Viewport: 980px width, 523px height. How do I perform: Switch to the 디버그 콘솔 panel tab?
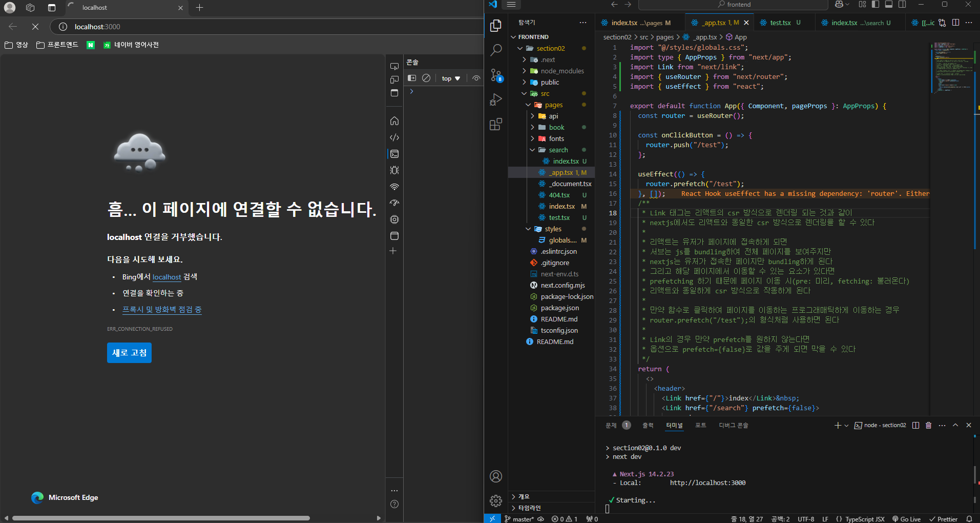click(733, 425)
